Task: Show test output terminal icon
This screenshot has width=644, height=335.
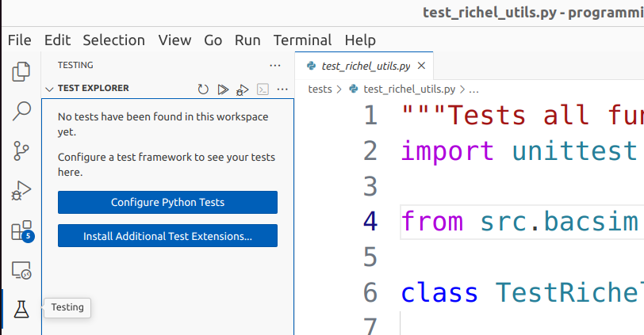Action: [263, 89]
